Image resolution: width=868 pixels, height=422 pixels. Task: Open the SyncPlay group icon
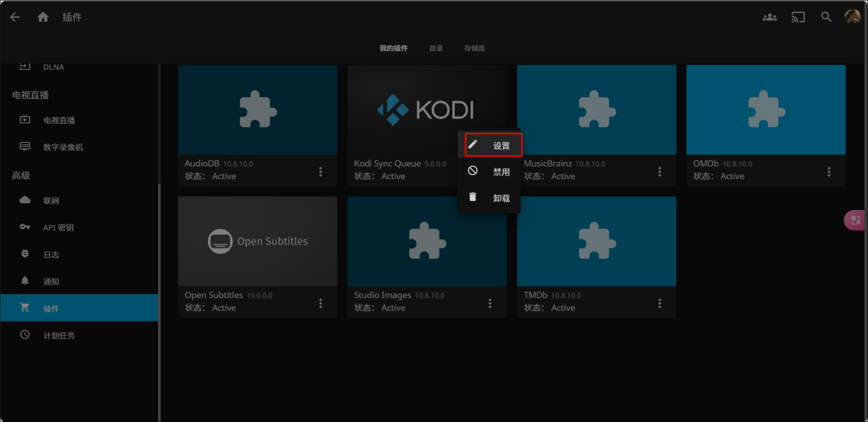click(x=770, y=17)
